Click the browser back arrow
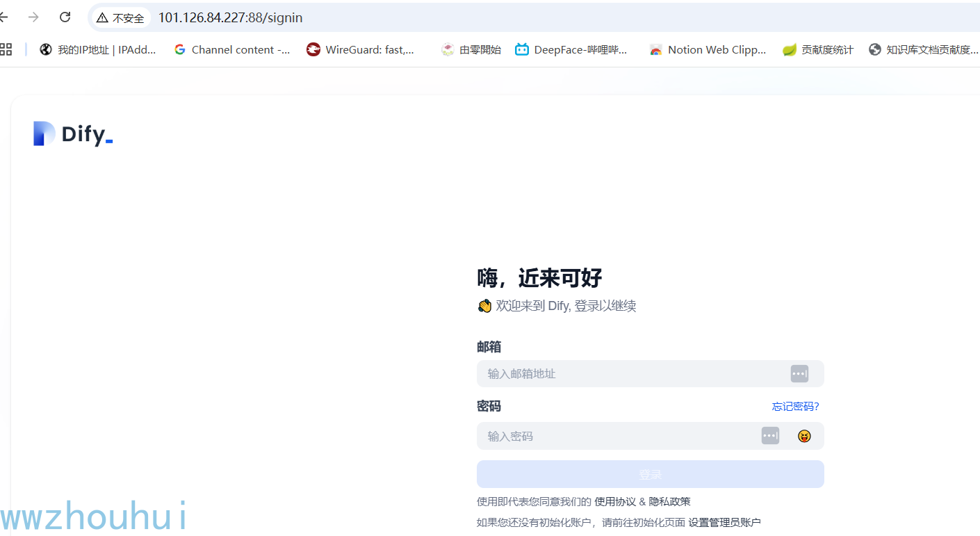Viewport: 980px width, 536px height. [3, 17]
